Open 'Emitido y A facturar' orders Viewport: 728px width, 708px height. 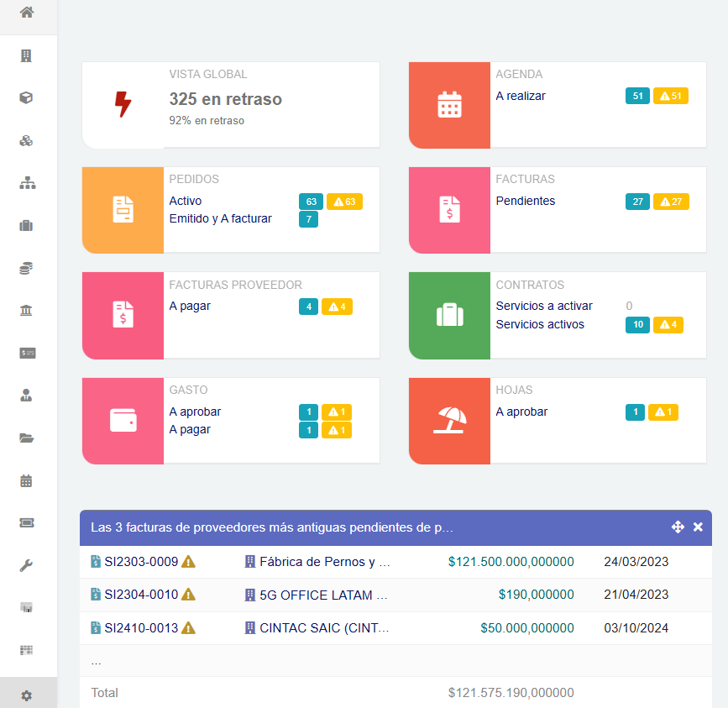click(x=220, y=219)
